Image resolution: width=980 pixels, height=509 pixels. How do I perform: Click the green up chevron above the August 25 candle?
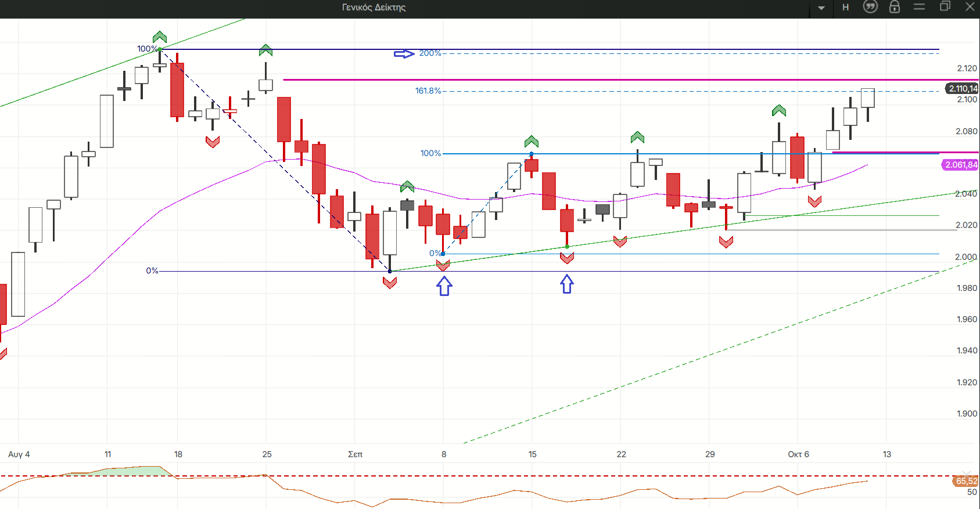pos(265,50)
